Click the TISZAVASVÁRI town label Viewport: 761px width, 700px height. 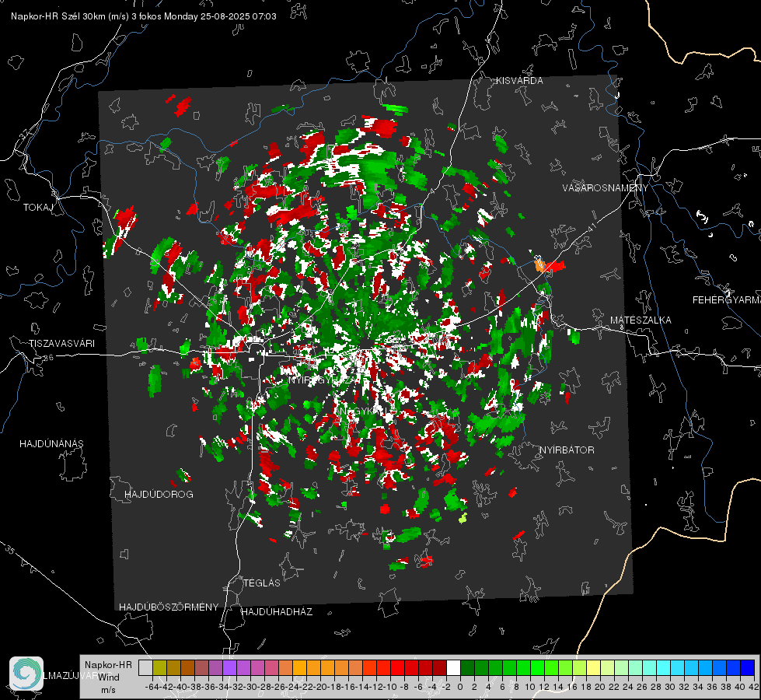pos(61,344)
